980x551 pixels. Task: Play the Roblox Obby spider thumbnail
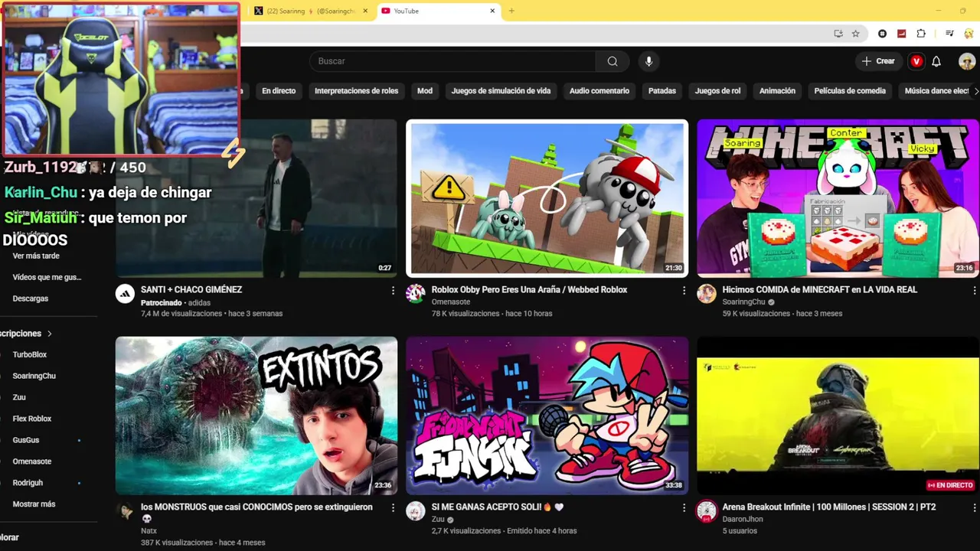pyautogui.click(x=547, y=198)
